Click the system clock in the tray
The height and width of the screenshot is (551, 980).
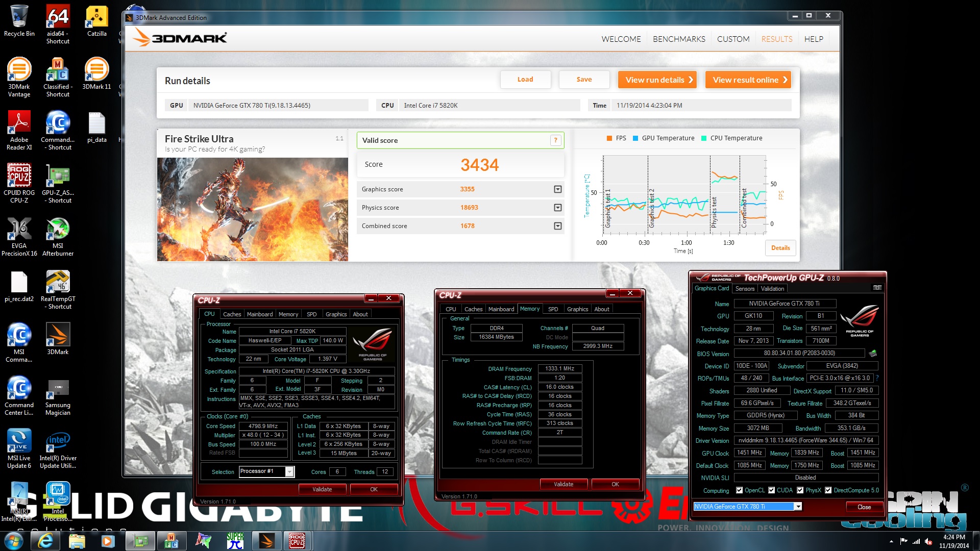pos(954,541)
